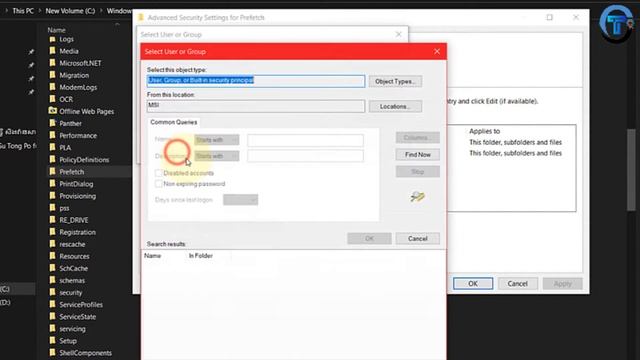Select the rescache folder icon
The height and width of the screenshot is (360, 640).
pyautogui.click(x=52, y=244)
